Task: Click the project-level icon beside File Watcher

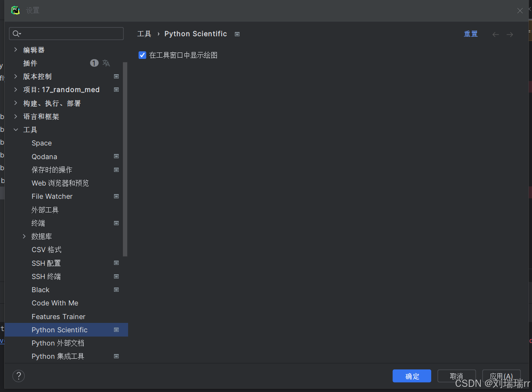Action: 116,196
